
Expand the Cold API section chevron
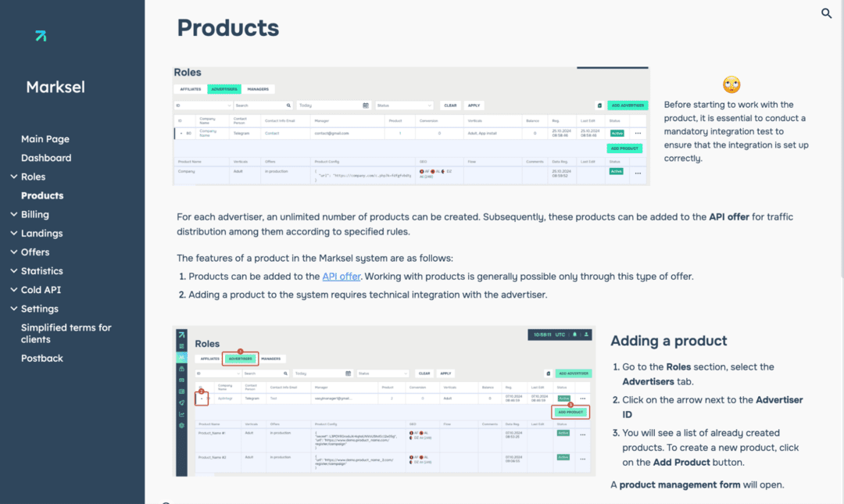pos(13,290)
